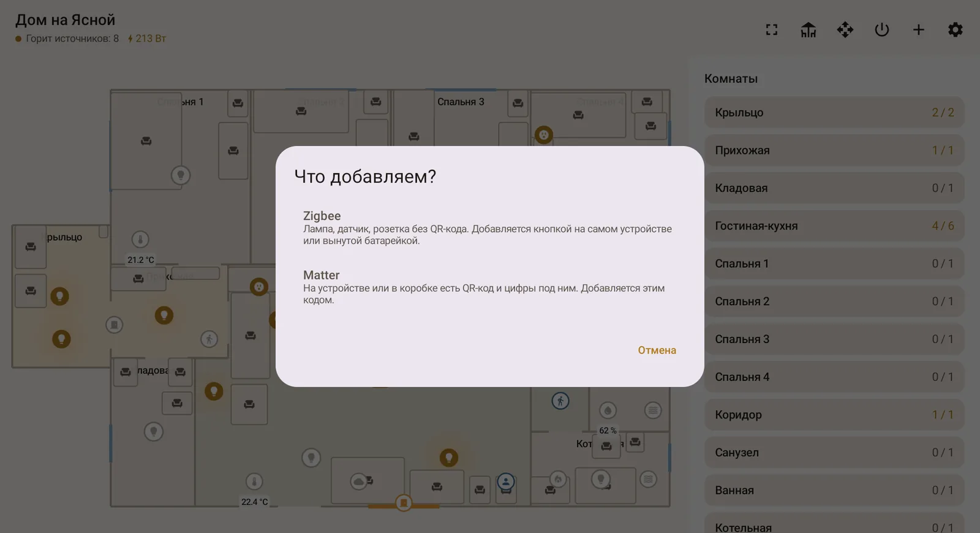Select the Крыльцо room row
The width and height of the screenshot is (980, 533).
click(834, 113)
